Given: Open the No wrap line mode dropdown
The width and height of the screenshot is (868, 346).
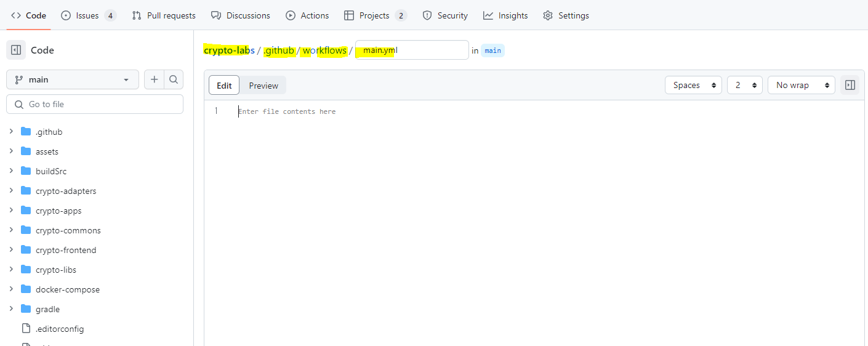Looking at the screenshot, I should pos(802,85).
